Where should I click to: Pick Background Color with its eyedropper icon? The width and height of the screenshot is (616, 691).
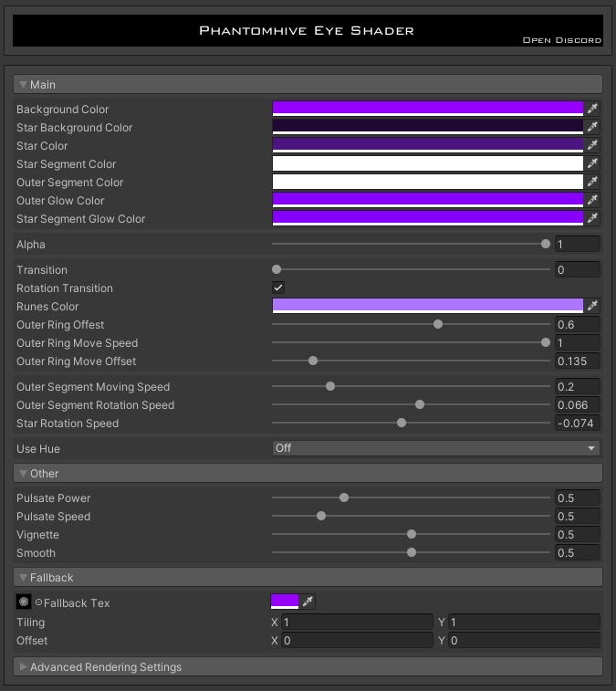click(x=591, y=109)
